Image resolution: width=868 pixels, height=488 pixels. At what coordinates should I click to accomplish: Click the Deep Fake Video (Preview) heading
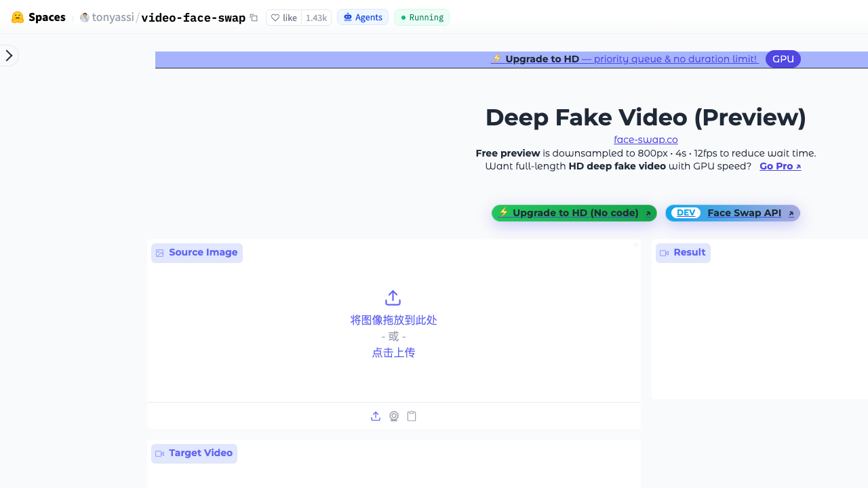pyautogui.click(x=646, y=117)
